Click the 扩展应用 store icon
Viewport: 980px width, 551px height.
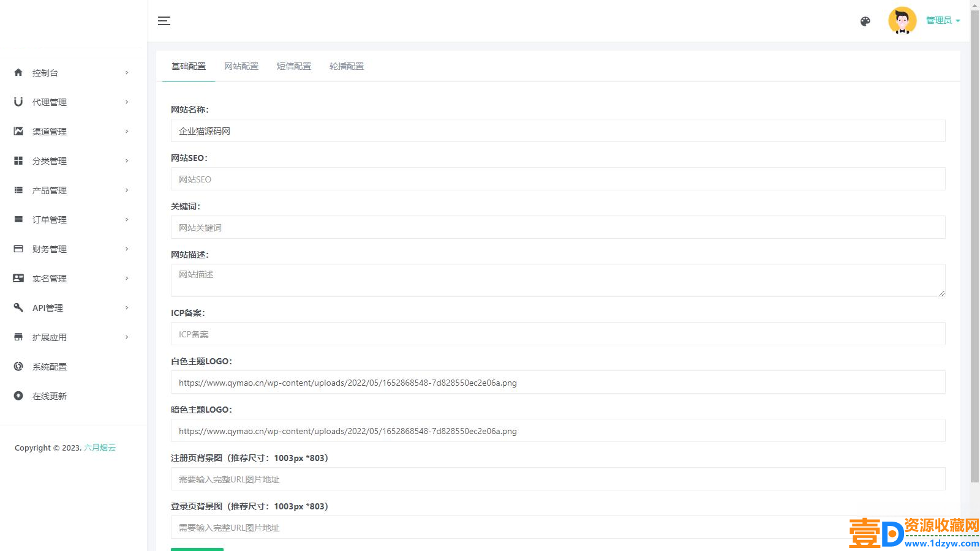[x=18, y=337]
